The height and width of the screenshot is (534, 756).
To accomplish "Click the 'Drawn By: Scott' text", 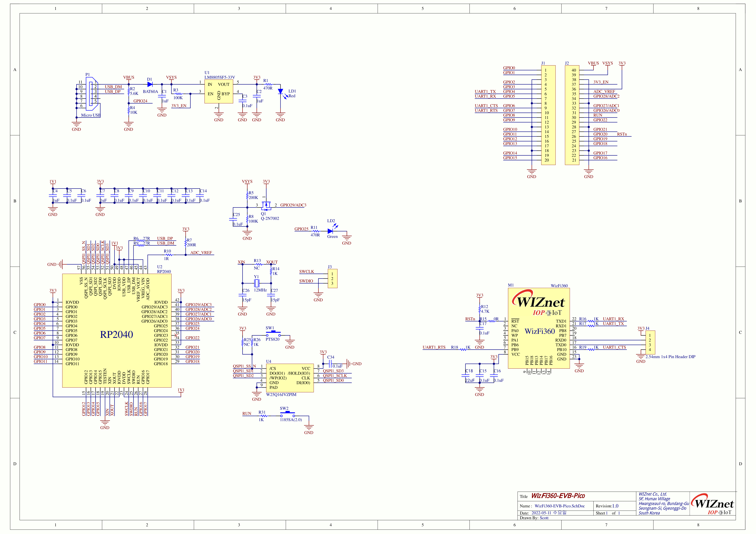I will [534, 518].
